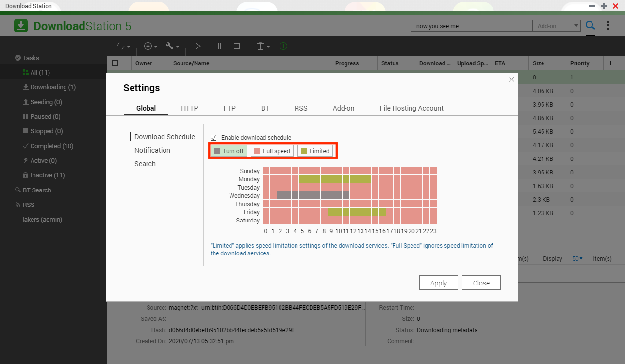The width and height of the screenshot is (625, 364).
Task: Switch to the HTTP tab
Action: coord(190,108)
